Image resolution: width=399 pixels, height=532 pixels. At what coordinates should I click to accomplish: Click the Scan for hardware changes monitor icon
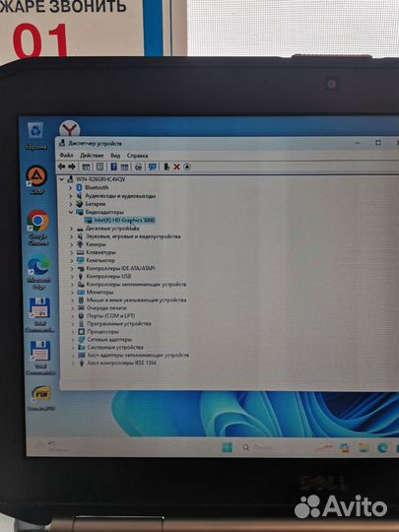[x=153, y=166]
